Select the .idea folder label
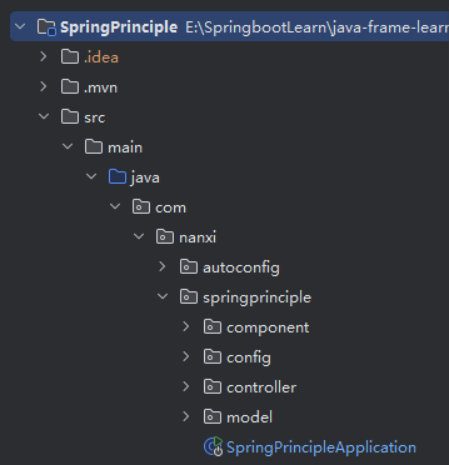Viewport: 449px width, 465px height. coord(101,57)
